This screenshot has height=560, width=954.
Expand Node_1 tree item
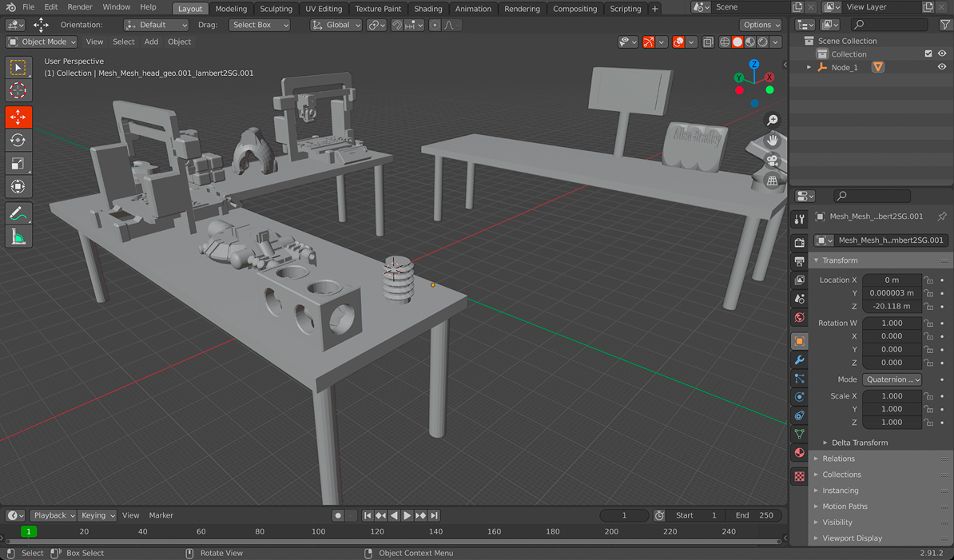809,68
